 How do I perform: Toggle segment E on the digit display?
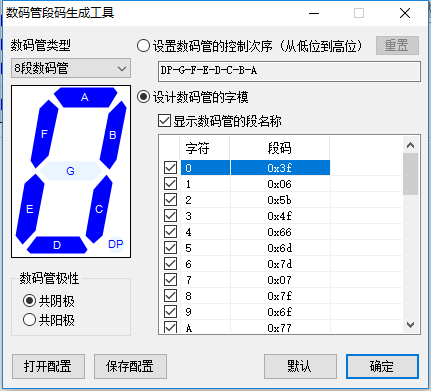(x=30, y=209)
